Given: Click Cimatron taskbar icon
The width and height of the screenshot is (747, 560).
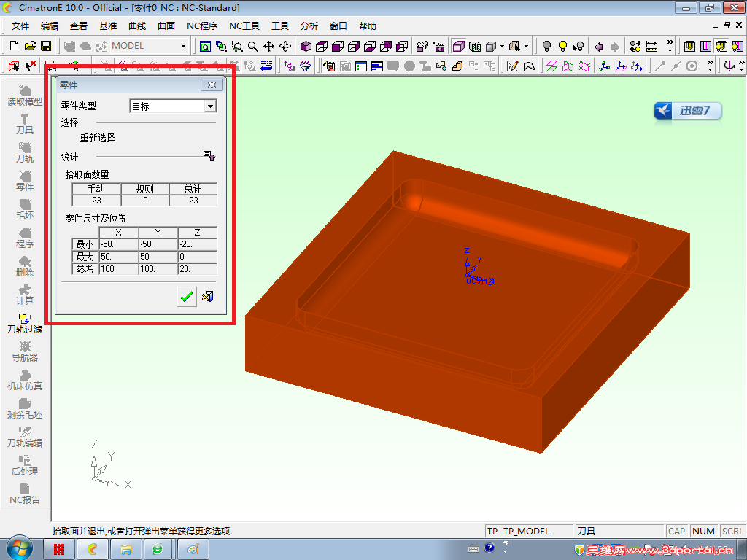Looking at the screenshot, I should (x=93, y=550).
